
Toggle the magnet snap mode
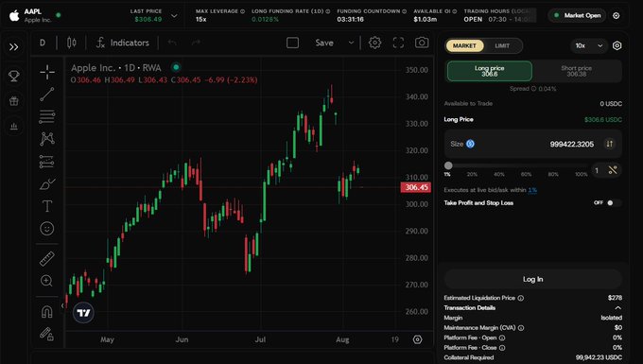tap(46, 312)
